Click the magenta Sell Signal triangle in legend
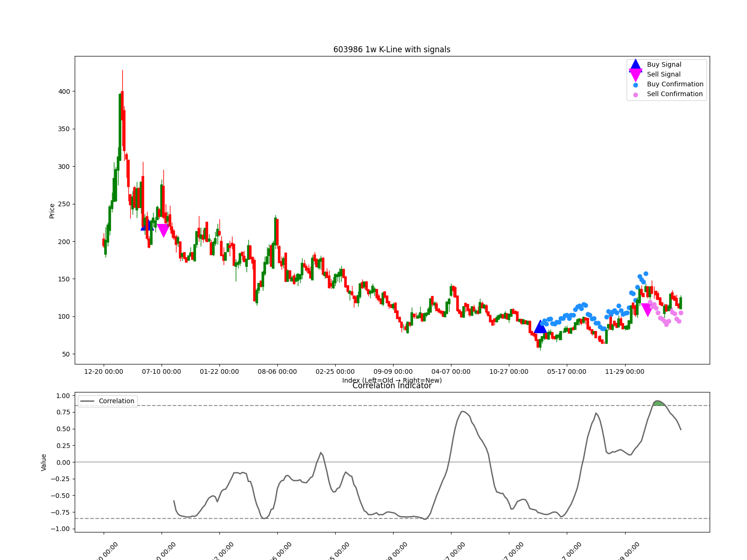Image resolution: width=747 pixels, height=560 pixels. pyautogui.click(x=635, y=75)
